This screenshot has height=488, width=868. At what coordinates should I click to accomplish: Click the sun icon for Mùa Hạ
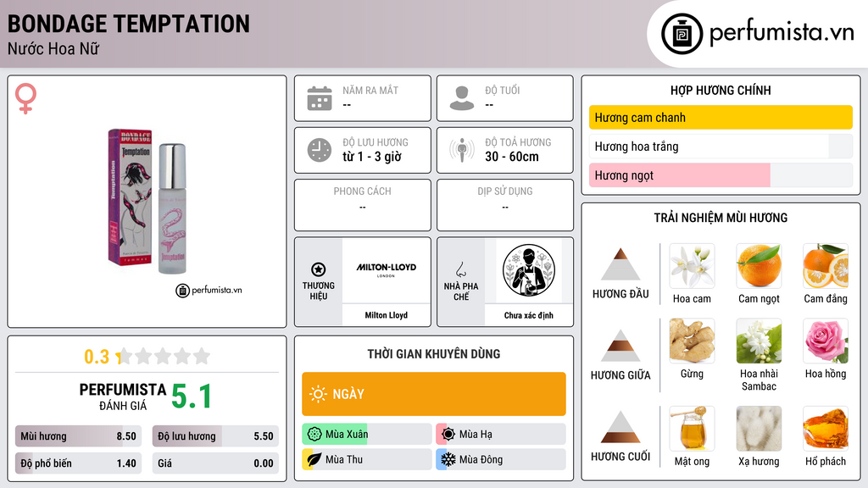coord(448,435)
